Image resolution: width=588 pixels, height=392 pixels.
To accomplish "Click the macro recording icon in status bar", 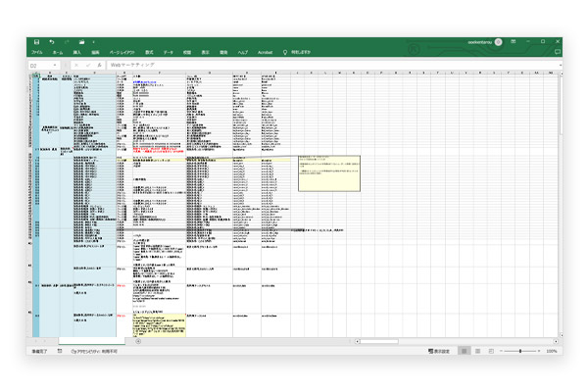I will [x=60, y=351].
